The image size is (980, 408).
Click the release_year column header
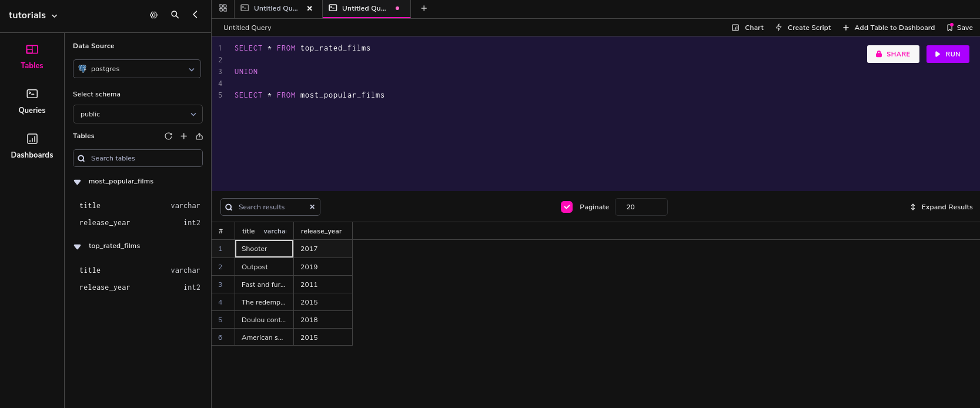(323, 231)
